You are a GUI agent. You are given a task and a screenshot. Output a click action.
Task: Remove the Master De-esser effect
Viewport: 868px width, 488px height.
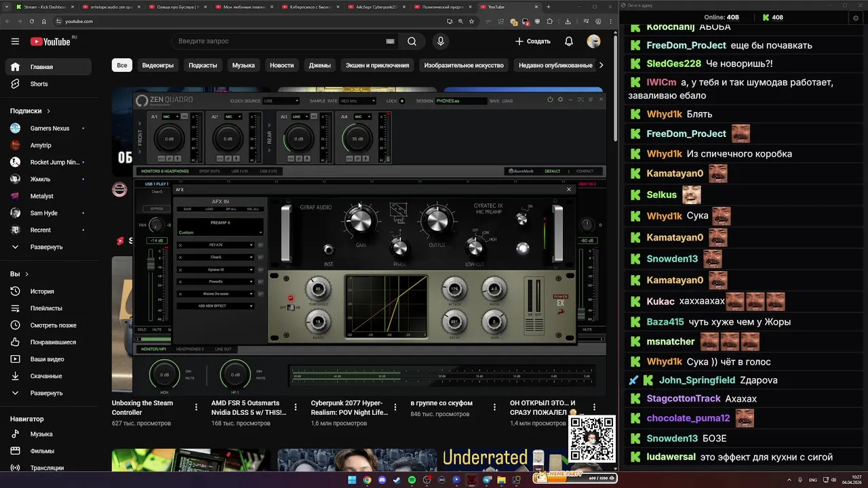click(x=180, y=294)
